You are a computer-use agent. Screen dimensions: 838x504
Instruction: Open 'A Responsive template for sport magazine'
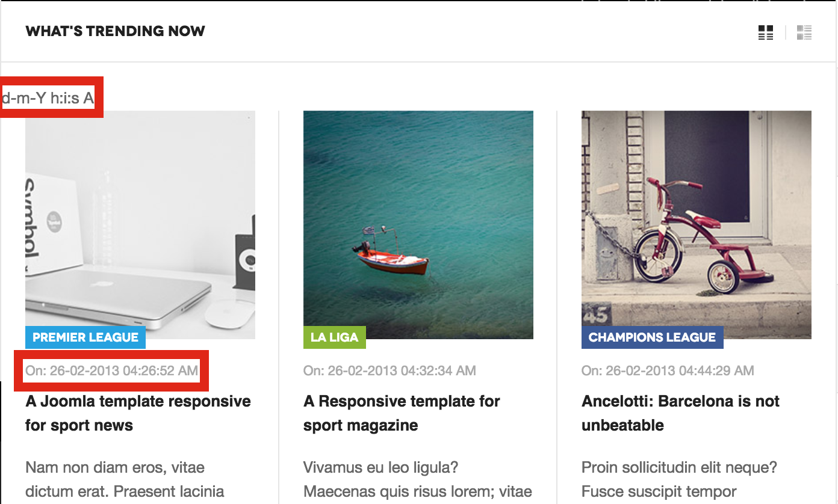402,413
